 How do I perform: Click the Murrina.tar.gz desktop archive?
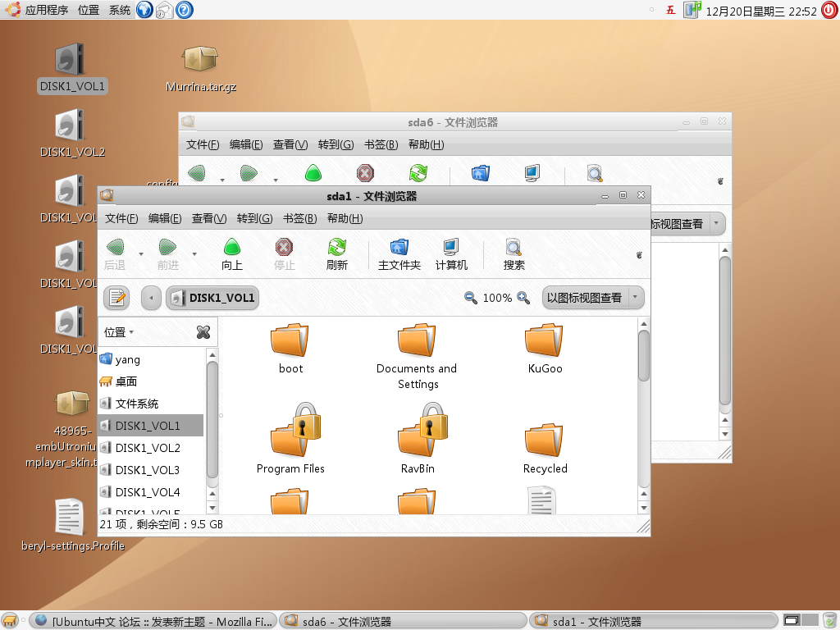click(201, 68)
